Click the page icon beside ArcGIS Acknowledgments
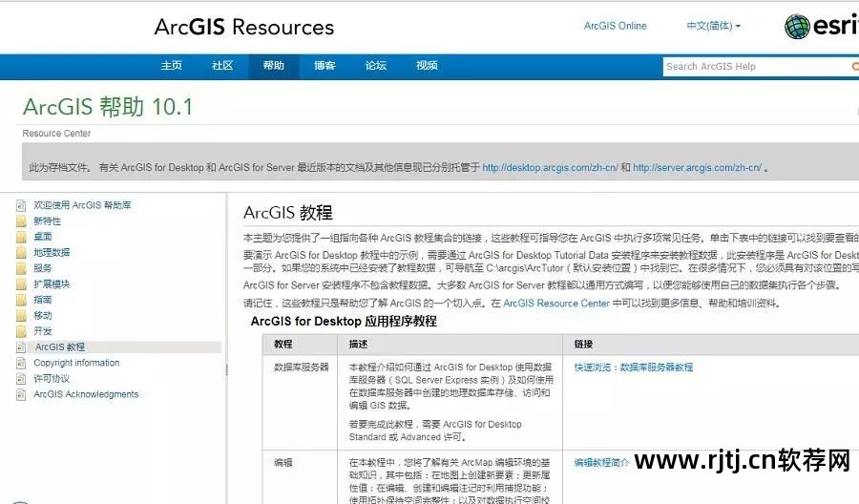The height and width of the screenshot is (504, 859). click(x=21, y=394)
